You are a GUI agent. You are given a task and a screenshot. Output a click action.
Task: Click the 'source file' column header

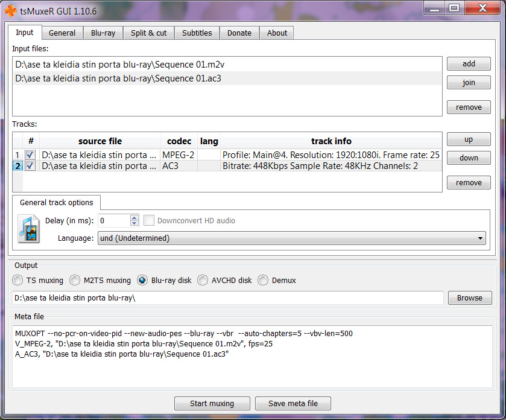[100, 141]
